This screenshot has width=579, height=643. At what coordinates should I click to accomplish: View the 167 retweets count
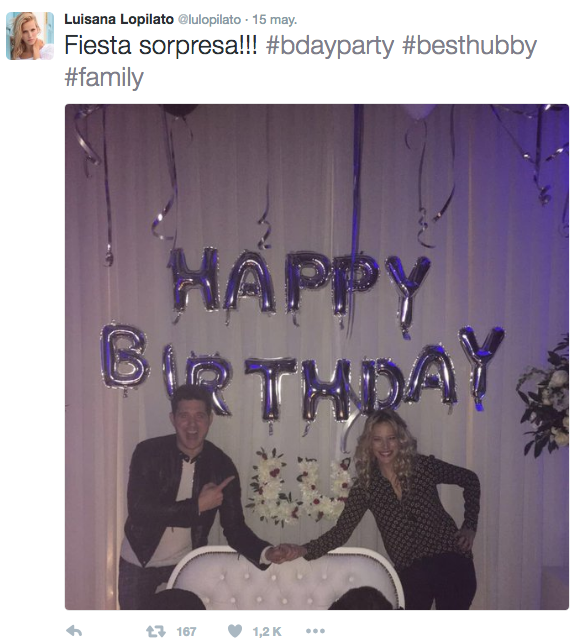[186, 632]
